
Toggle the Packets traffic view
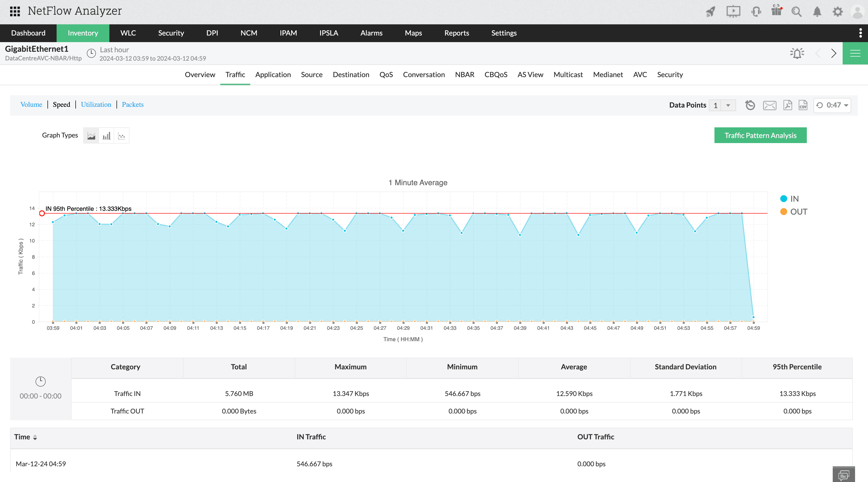coord(132,105)
